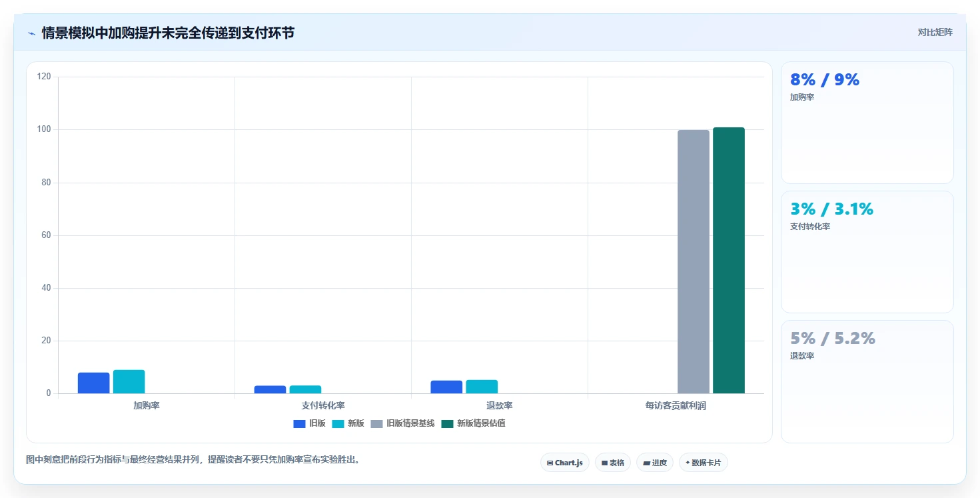Click the cyan 新版 bar for 支付转化率
This screenshot has width=980, height=498.
tap(306, 389)
